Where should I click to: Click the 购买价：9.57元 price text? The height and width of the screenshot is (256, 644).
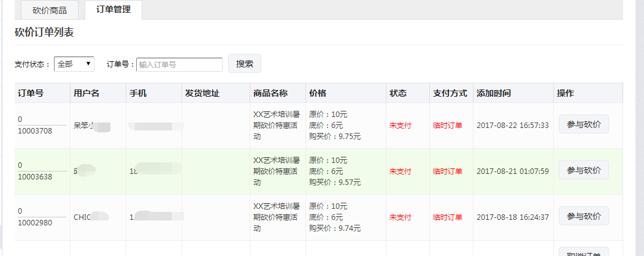pyautogui.click(x=335, y=183)
